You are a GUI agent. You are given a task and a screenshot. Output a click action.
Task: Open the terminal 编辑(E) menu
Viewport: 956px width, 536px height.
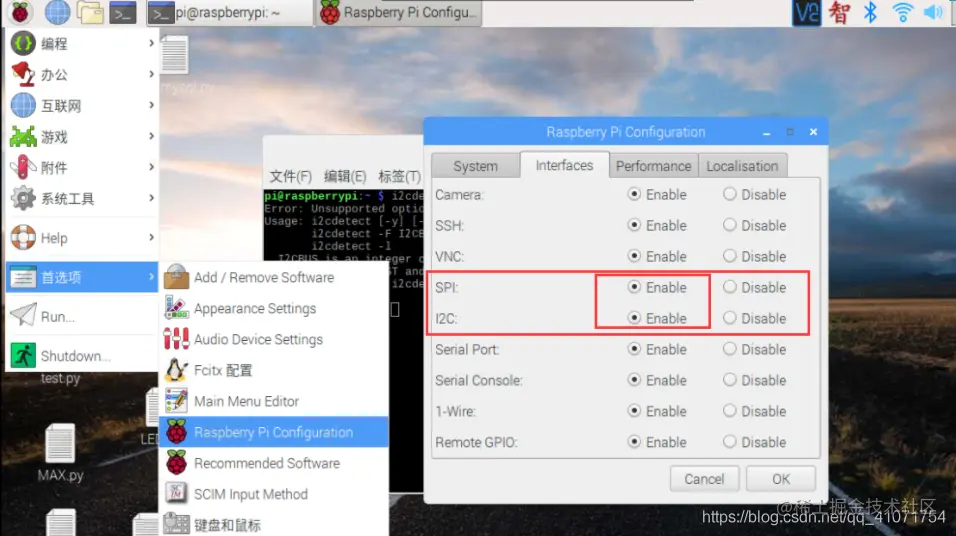[345, 176]
